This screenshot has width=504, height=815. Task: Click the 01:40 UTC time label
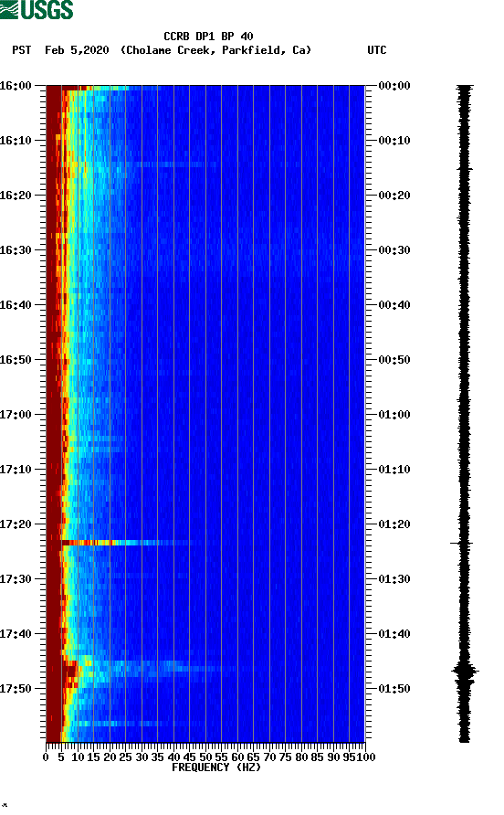tap(394, 634)
